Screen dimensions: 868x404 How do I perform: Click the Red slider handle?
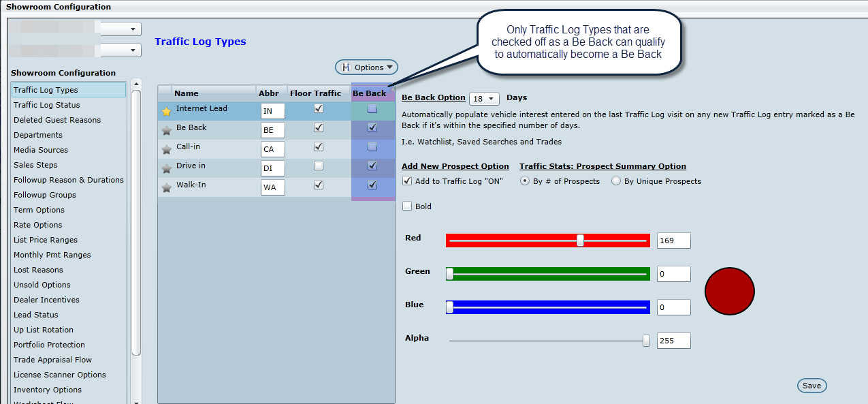pos(580,240)
